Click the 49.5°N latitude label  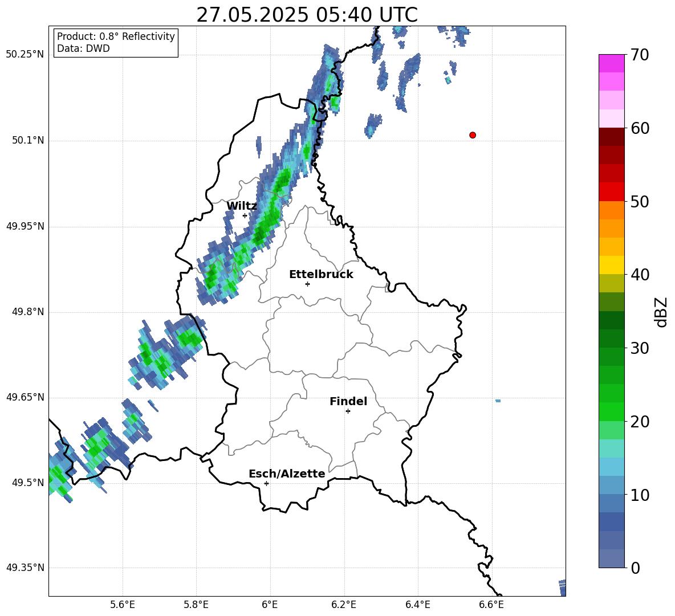28,483
